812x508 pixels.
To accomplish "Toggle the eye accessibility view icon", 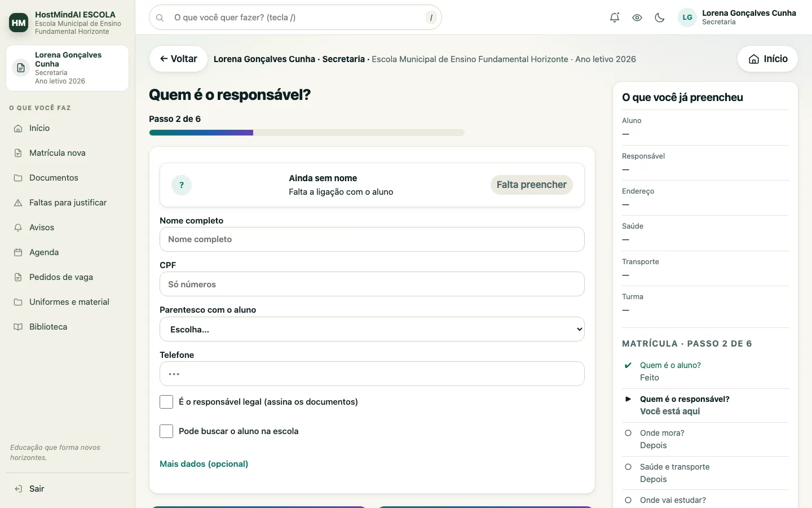I will point(637,17).
